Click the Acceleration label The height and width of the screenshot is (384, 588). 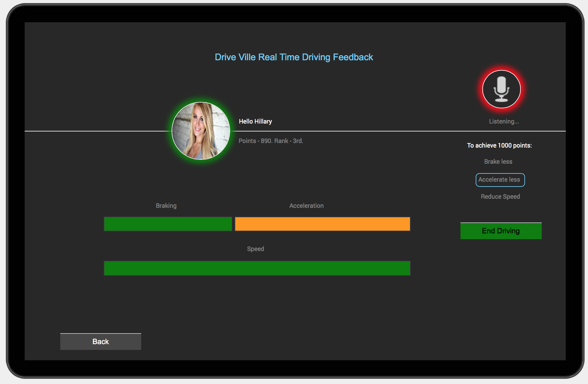click(x=306, y=206)
